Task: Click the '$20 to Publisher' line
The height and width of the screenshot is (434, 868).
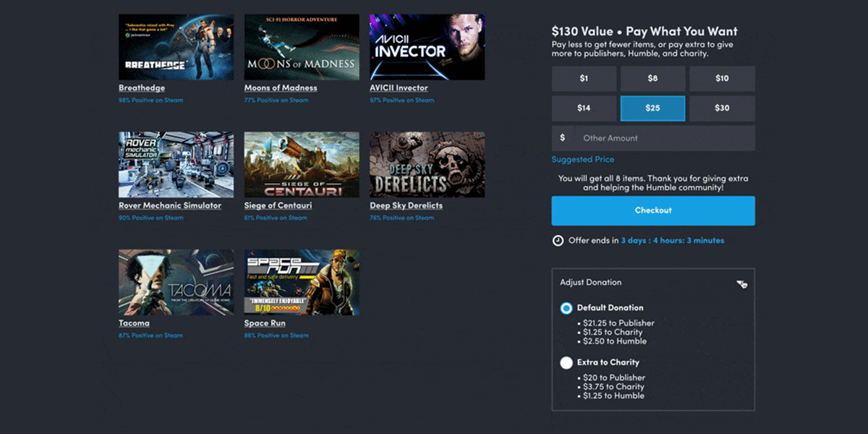Action: pyautogui.click(x=616, y=378)
